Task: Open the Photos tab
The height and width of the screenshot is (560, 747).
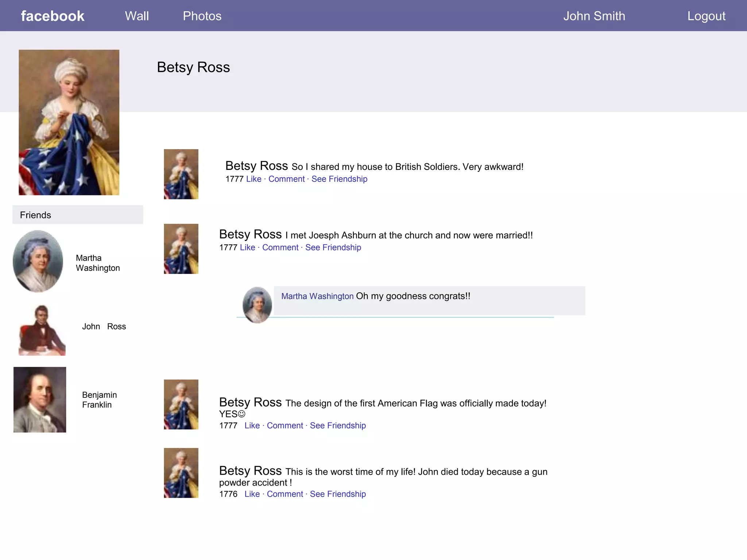Action: 202,16
